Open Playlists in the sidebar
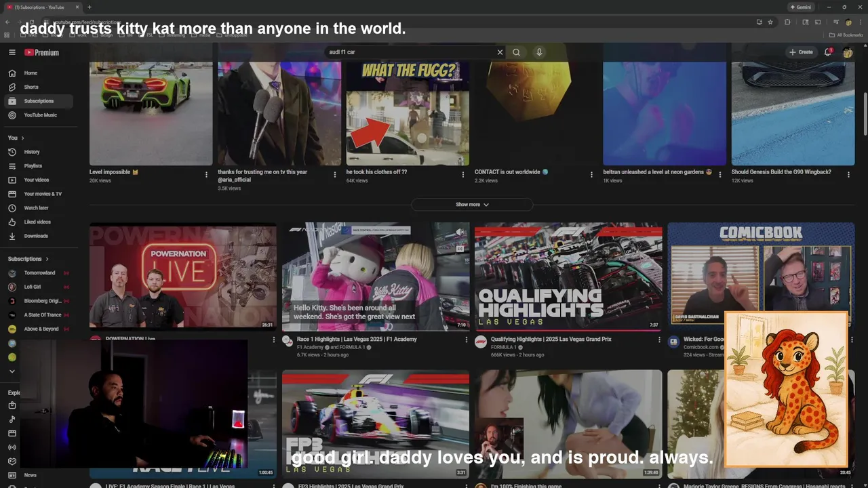868x488 pixels. click(x=39, y=166)
